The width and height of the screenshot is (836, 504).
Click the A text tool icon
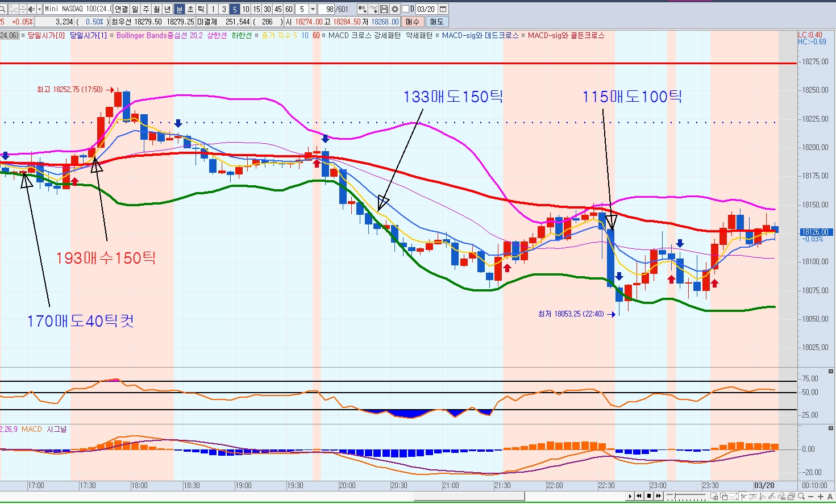click(x=830, y=497)
